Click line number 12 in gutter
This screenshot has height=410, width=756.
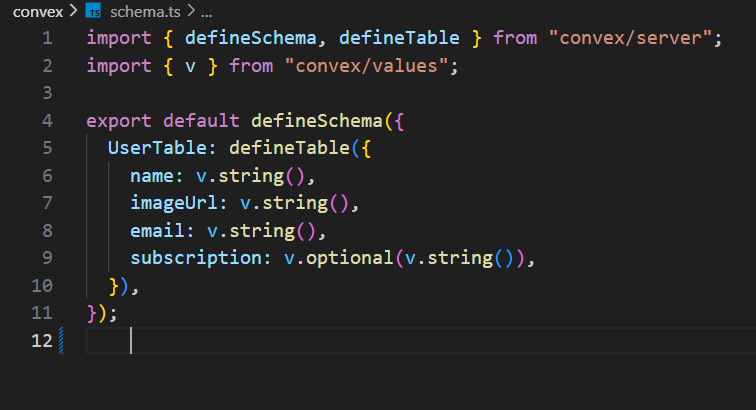point(42,341)
